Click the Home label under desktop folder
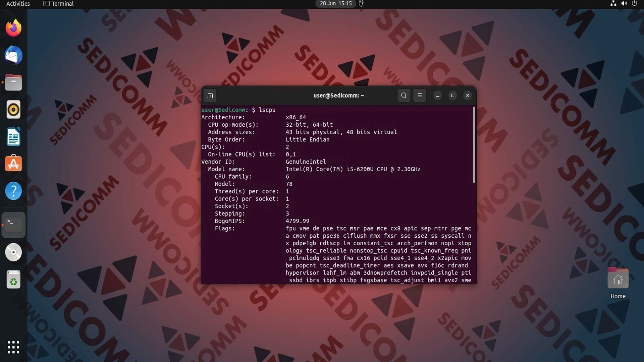Viewport: 644px width, 362px height. (618, 296)
